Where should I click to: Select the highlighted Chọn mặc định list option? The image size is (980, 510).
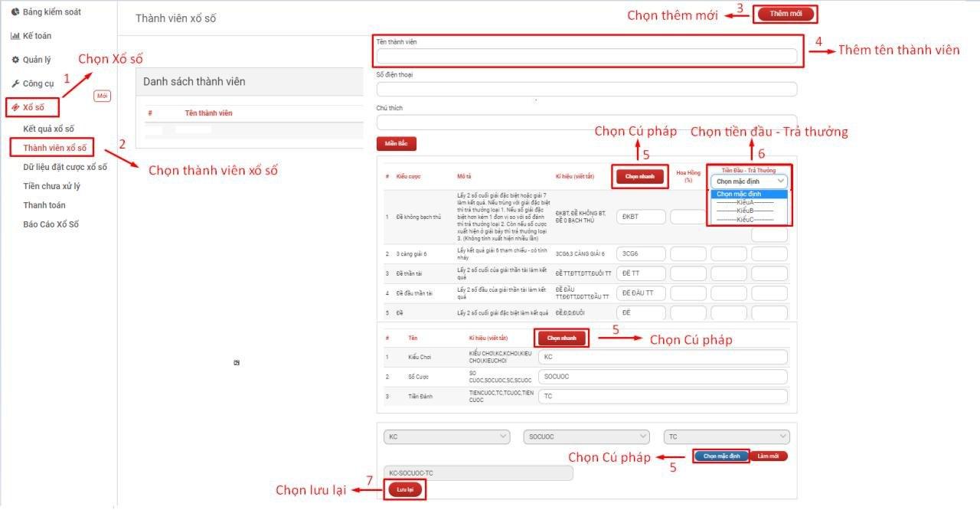click(x=749, y=195)
